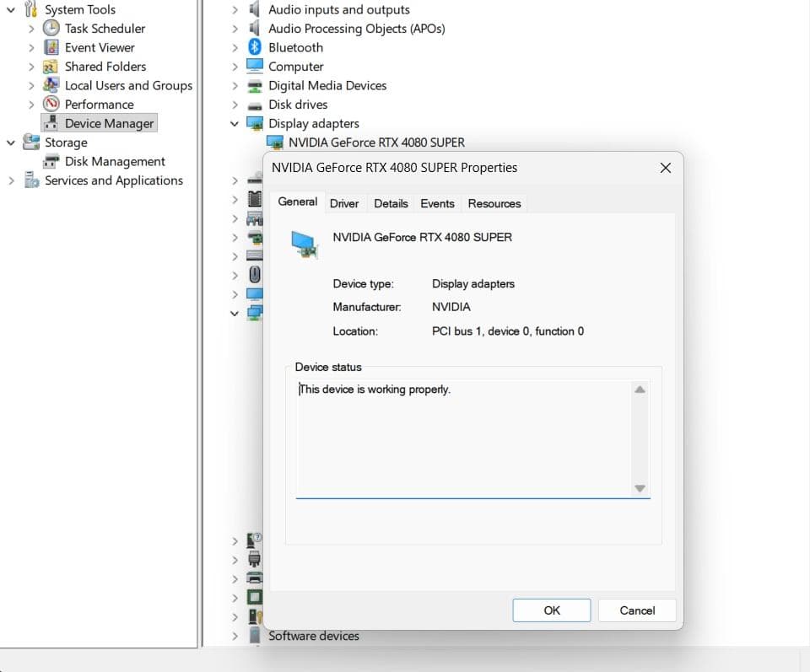Click the Shared Folders icon
The image size is (810, 672).
tap(51, 66)
